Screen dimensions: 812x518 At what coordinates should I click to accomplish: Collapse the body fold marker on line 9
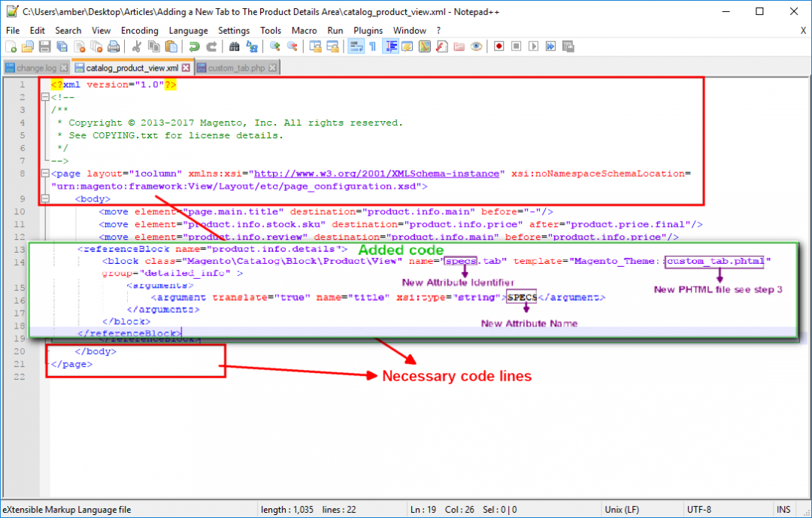(46, 198)
